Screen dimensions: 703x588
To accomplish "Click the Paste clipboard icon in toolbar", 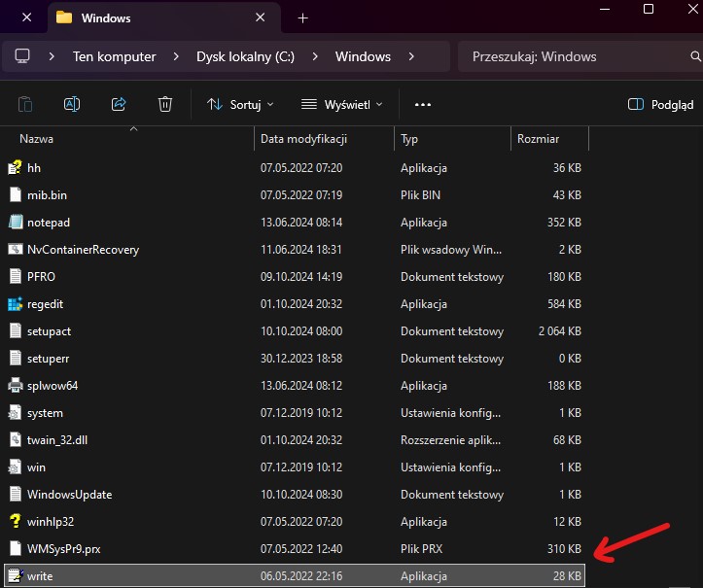I will point(25,104).
